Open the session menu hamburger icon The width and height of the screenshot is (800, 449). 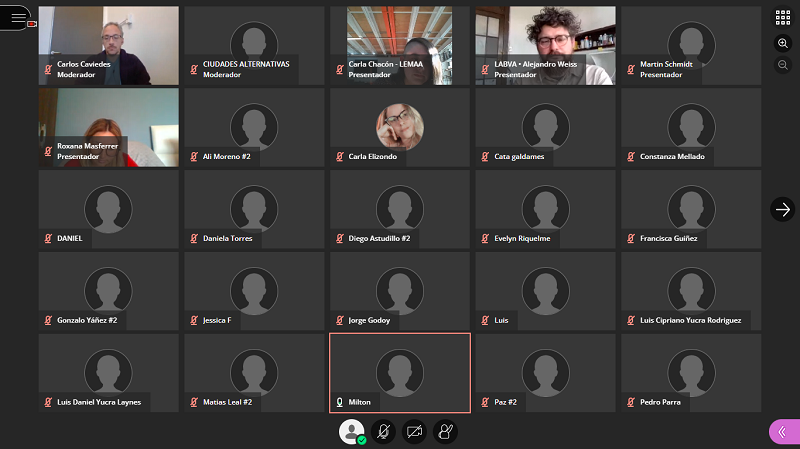click(18, 18)
